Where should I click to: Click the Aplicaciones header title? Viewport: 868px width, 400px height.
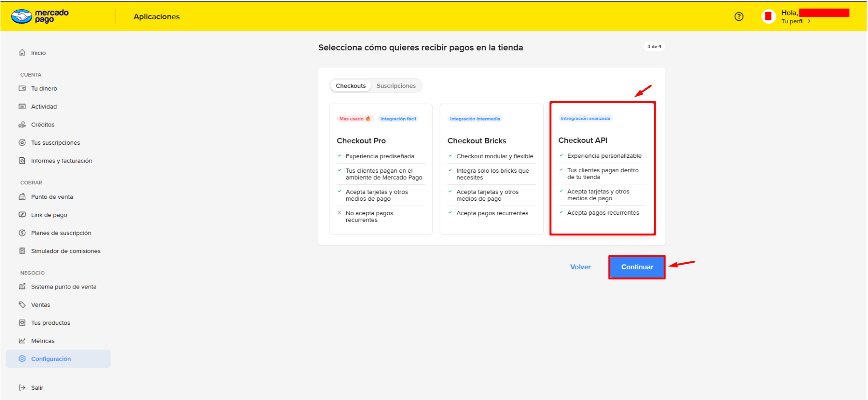pos(157,17)
